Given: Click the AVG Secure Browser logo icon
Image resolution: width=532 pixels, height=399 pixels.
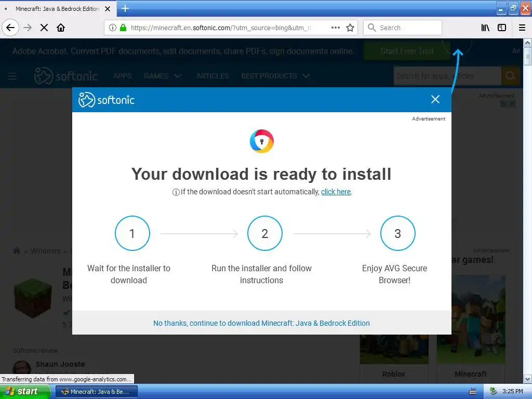Looking at the screenshot, I should (262, 141).
